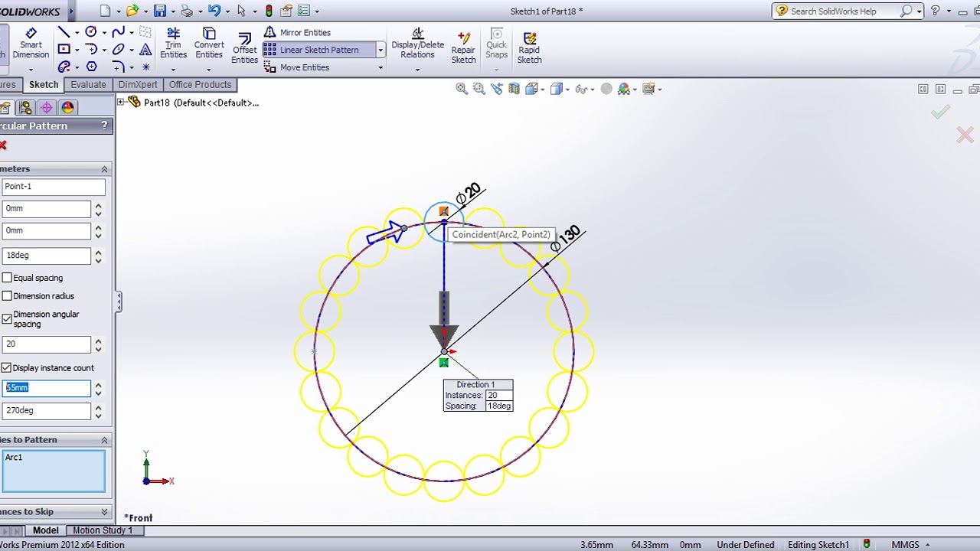Image resolution: width=980 pixels, height=551 pixels.
Task: Select the Spline sketch tool
Action: tap(118, 32)
